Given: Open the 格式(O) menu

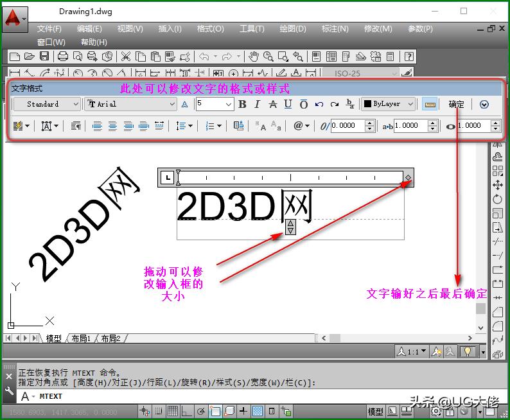Looking at the screenshot, I should [211, 29].
